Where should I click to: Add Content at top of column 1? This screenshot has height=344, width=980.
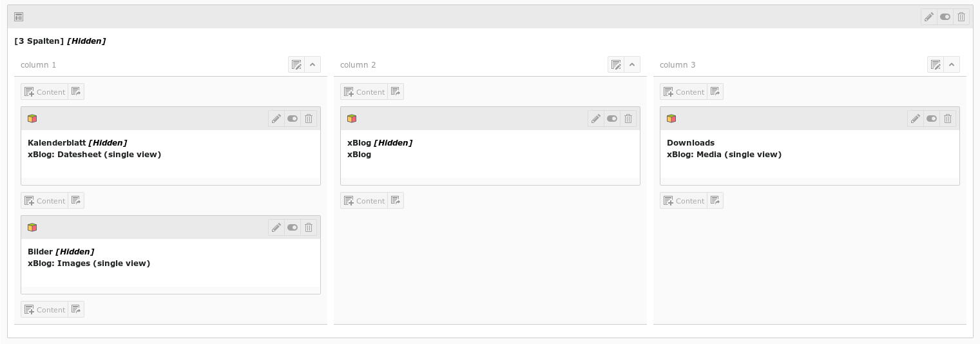point(44,91)
